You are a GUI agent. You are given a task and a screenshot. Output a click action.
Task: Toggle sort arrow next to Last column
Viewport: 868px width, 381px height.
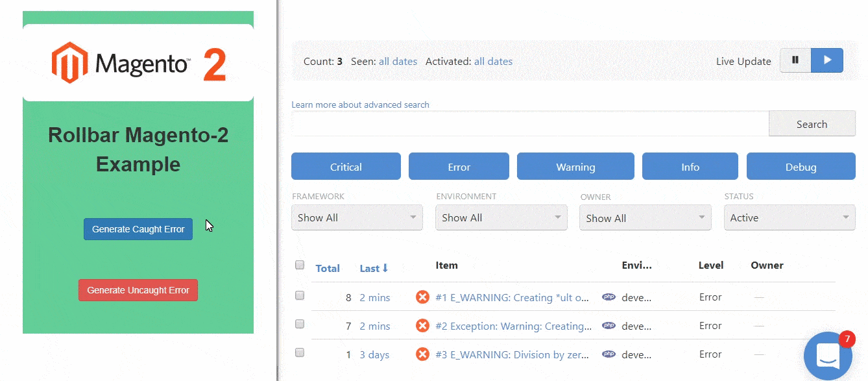385,268
